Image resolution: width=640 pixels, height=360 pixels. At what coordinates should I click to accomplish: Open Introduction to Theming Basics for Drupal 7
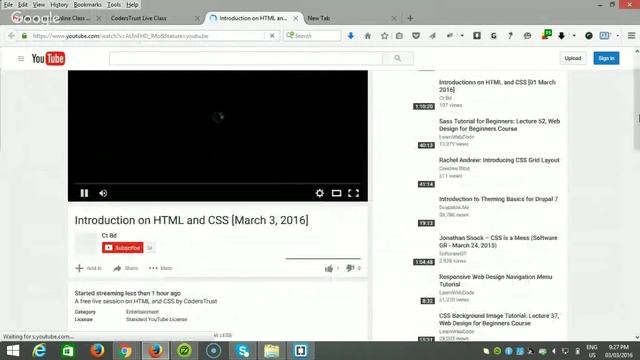(498, 199)
